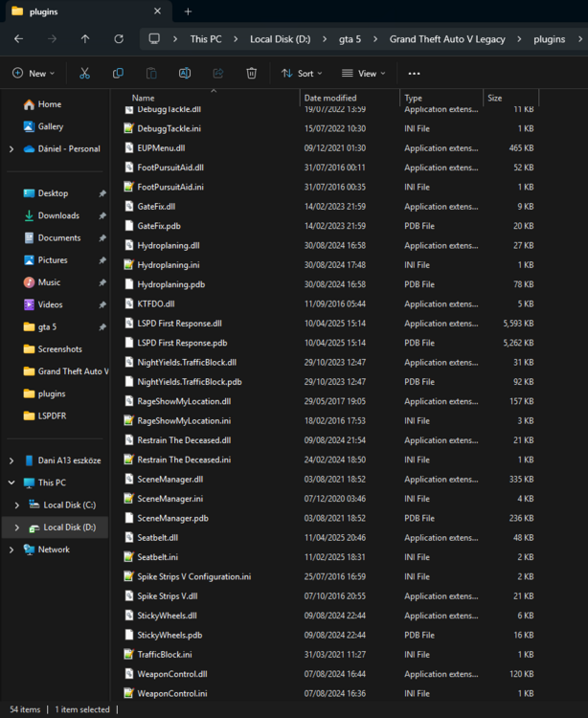Viewport: 588px width, 718px height.
Task: Select file NightYields.TrafficBlock.dll
Action: point(187,362)
